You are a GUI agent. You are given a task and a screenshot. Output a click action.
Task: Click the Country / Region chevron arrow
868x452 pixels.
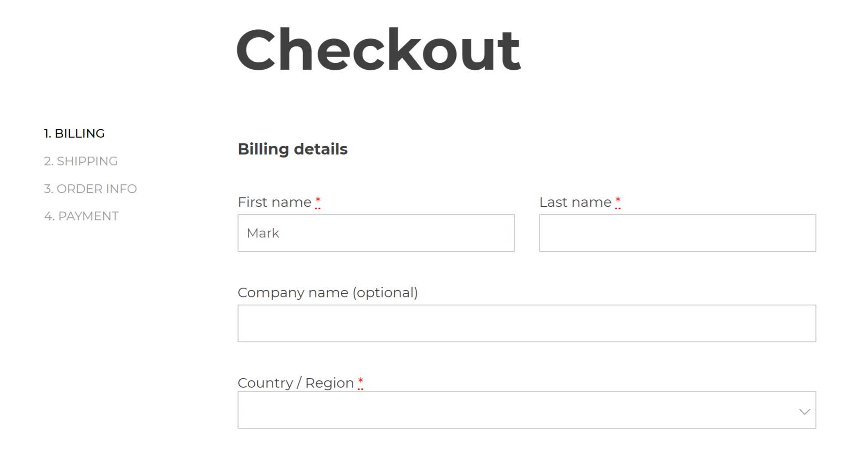tap(804, 411)
